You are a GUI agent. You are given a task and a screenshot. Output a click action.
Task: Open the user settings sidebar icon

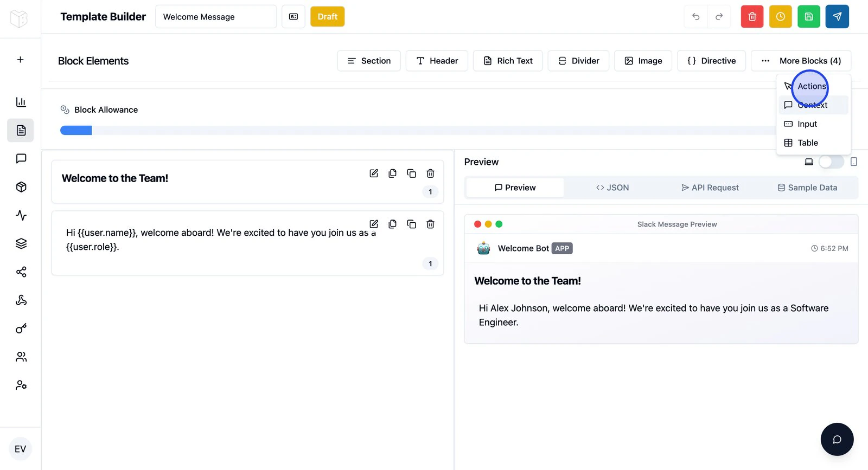tap(21, 385)
